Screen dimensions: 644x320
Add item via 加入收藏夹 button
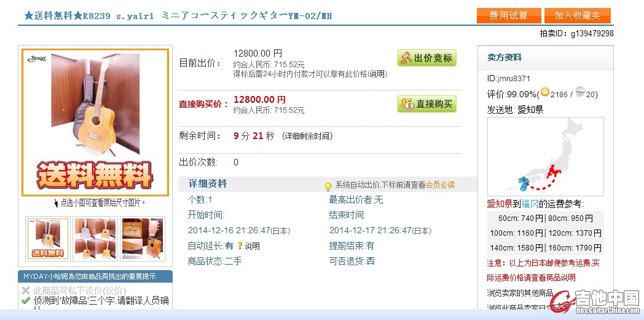[577, 15]
